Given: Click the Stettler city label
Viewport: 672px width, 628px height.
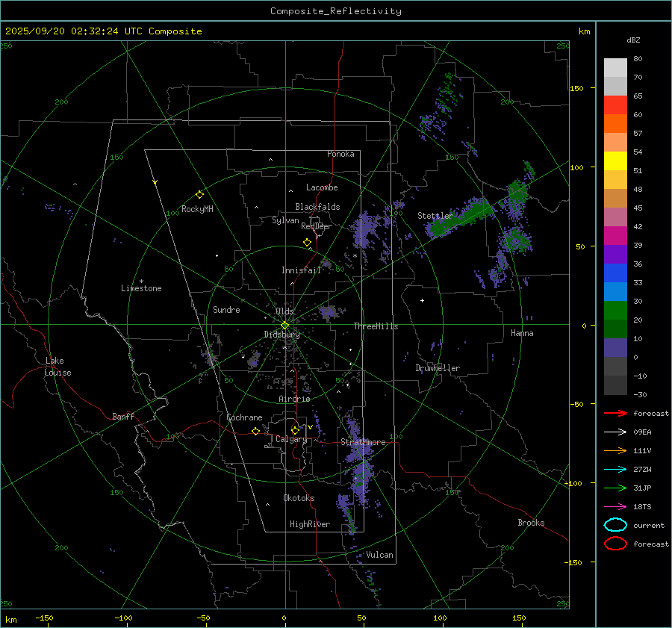Looking at the screenshot, I should 435,216.
